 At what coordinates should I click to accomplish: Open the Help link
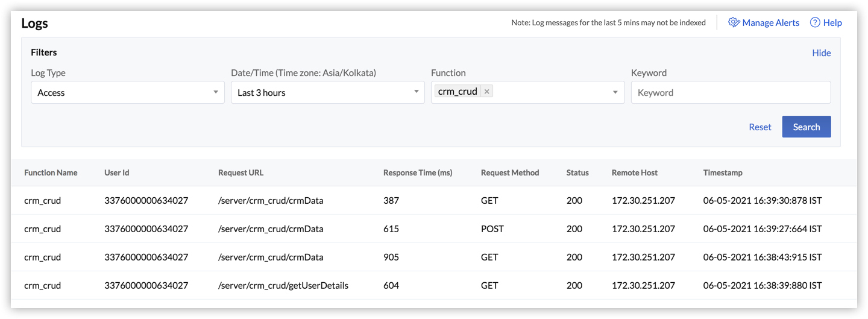coord(832,22)
